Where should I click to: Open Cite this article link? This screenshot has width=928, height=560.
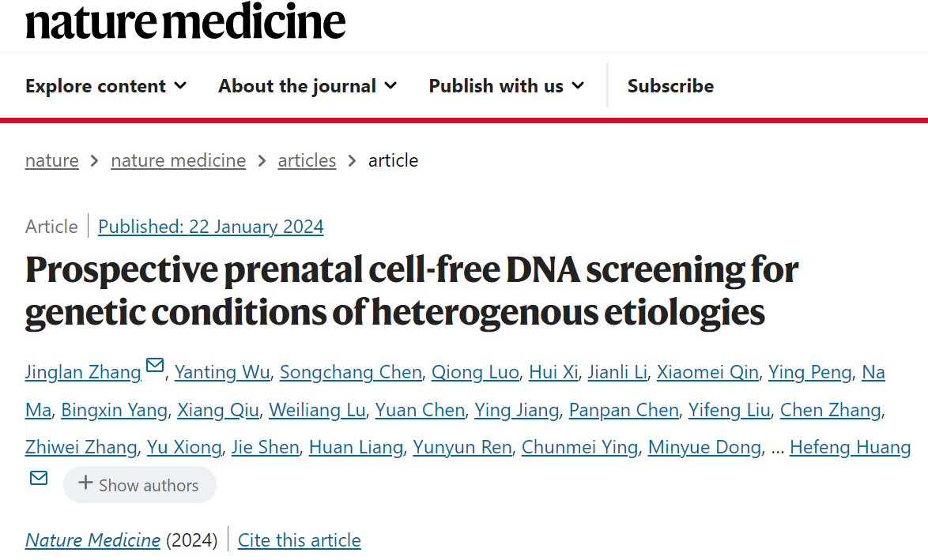pyautogui.click(x=299, y=540)
